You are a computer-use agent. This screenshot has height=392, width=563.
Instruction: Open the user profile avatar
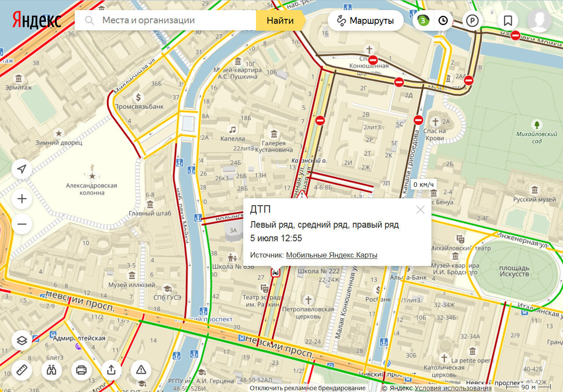click(x=539, y=20)
